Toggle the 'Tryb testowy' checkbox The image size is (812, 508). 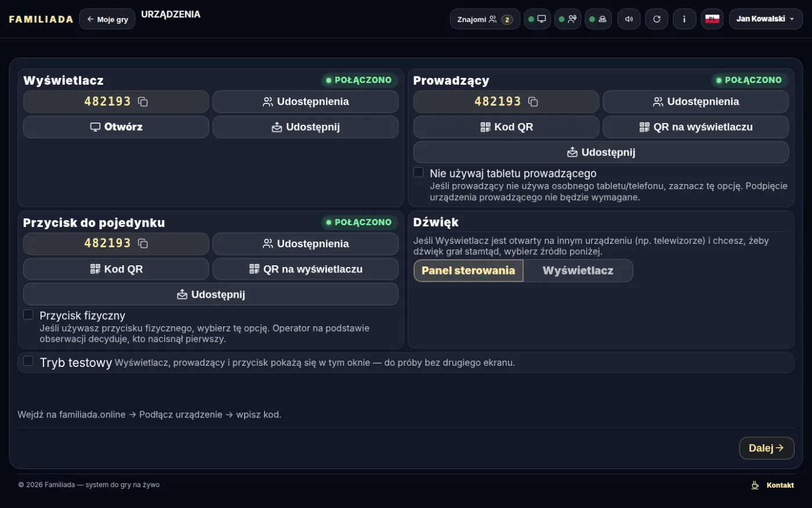28,361
